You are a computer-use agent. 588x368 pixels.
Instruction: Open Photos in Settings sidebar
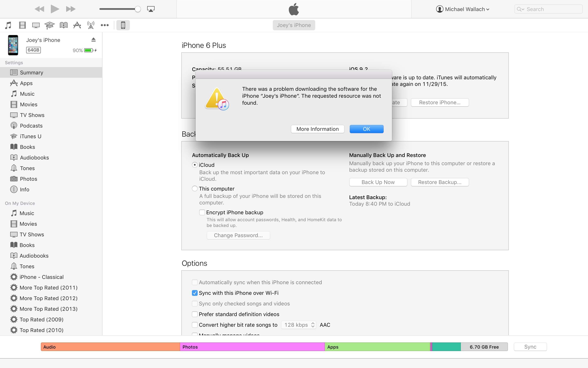click(x=51, y=179)
